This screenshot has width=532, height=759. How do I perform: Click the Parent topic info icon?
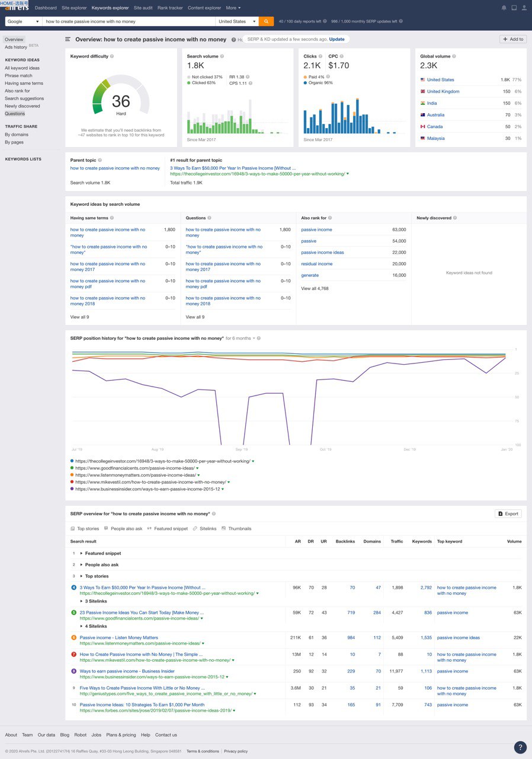100,160
